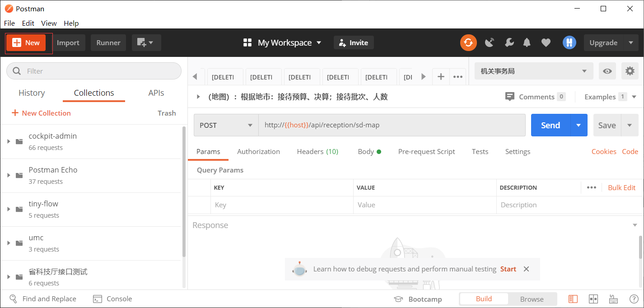Open the File menu

[x=9, y=23]
